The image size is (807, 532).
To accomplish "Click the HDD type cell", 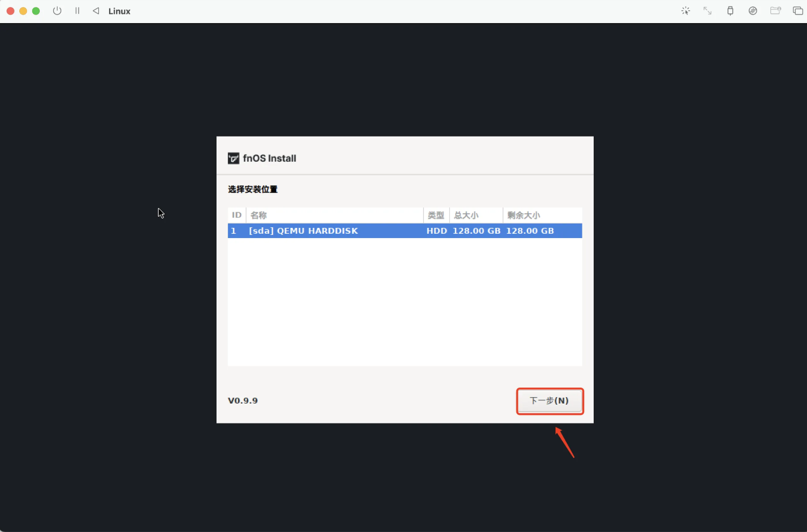I will [x=437, y=231].
